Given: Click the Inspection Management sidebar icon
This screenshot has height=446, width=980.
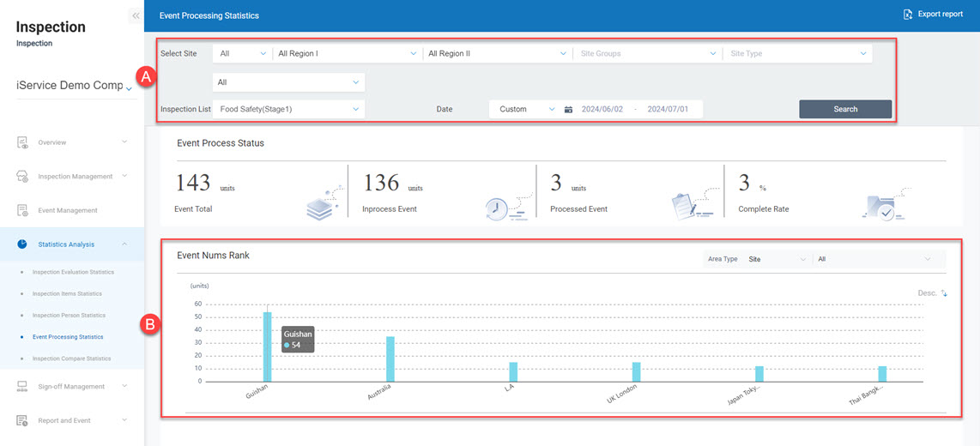Looking at the screenshot, I should tap(23, 177).
